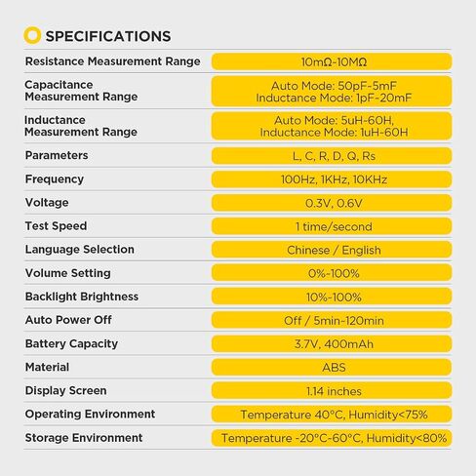Click the L, C, R, D, Q, Rs parameters bar
This screenshot has width=476, height=476.
pyautogui.click(x=332, y=156)
